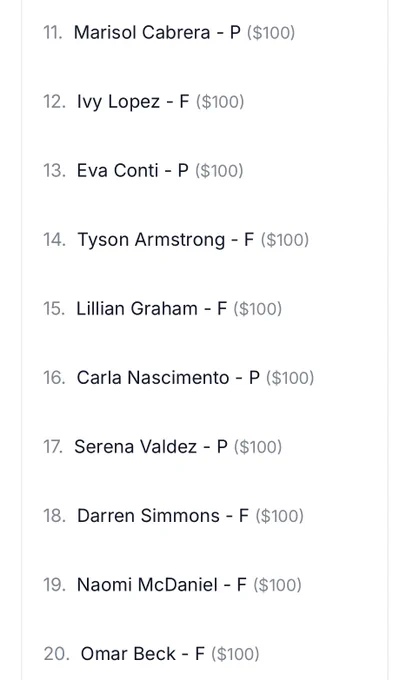Screen dimensions: 413x680
Task: Click list number 17 beside Serena Valdez
Action: [53, 446]
